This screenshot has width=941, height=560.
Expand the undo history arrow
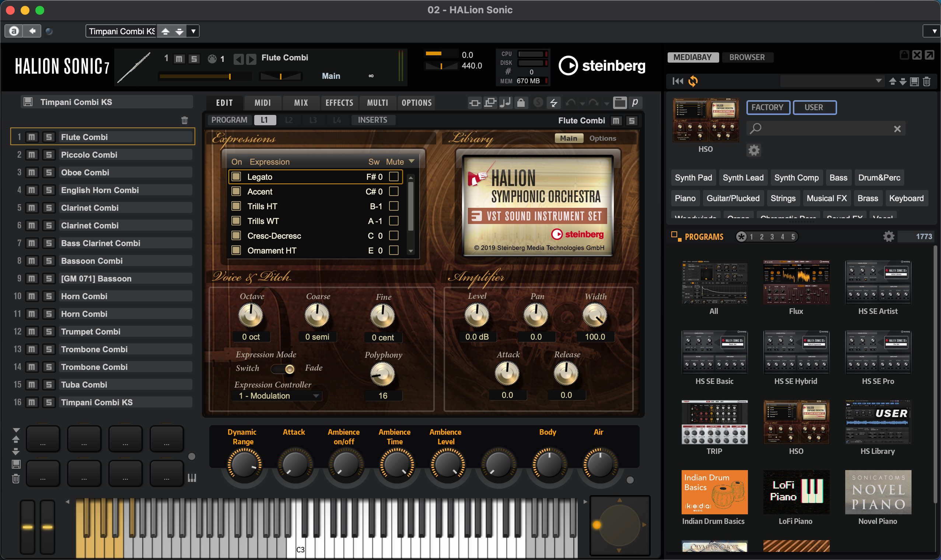tap(582, 104)
